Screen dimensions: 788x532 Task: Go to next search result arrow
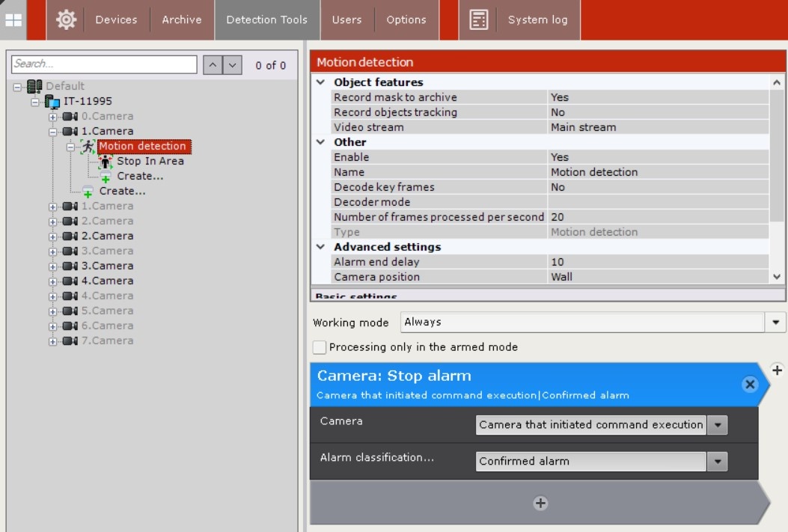pos(232,65)
